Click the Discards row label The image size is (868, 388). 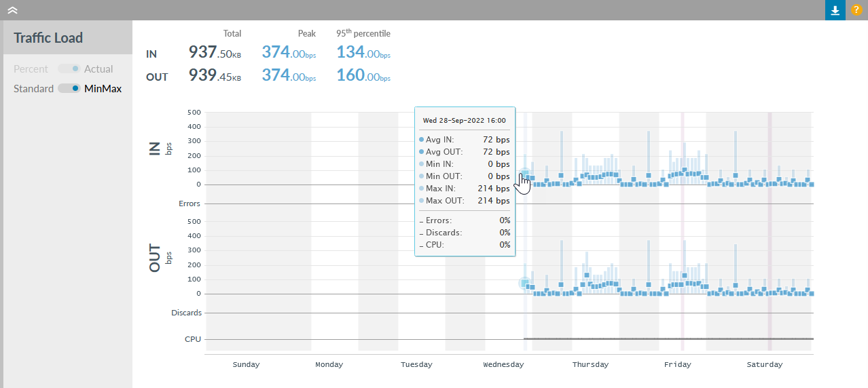point(186,313)
